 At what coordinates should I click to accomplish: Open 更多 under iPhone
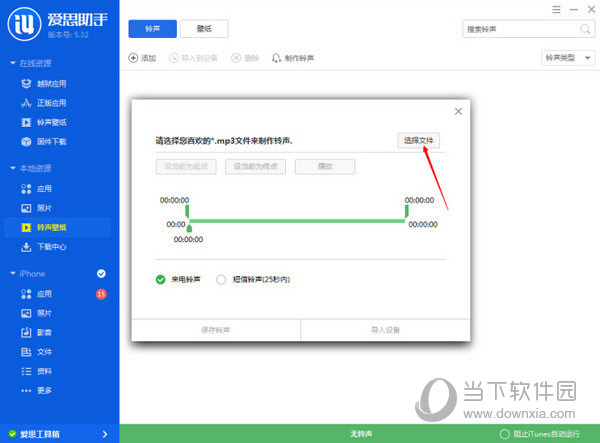point(37,391)
